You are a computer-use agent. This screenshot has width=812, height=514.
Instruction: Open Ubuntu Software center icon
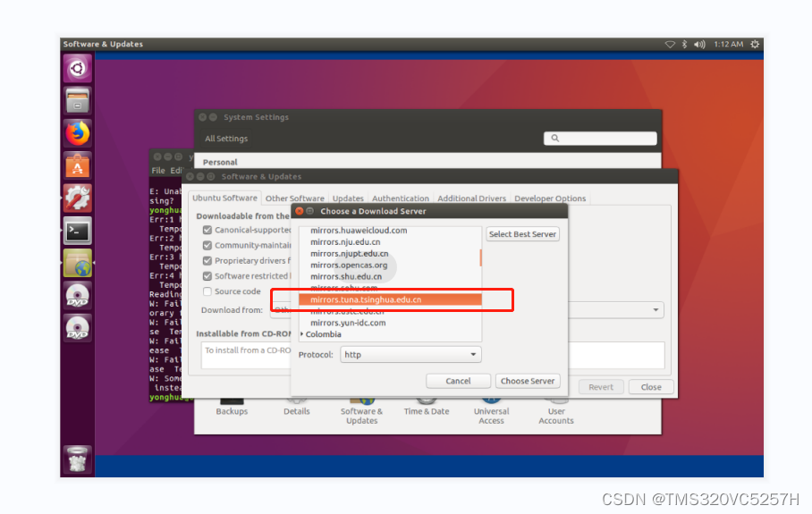pyautogui.click(x=78, y=165)
